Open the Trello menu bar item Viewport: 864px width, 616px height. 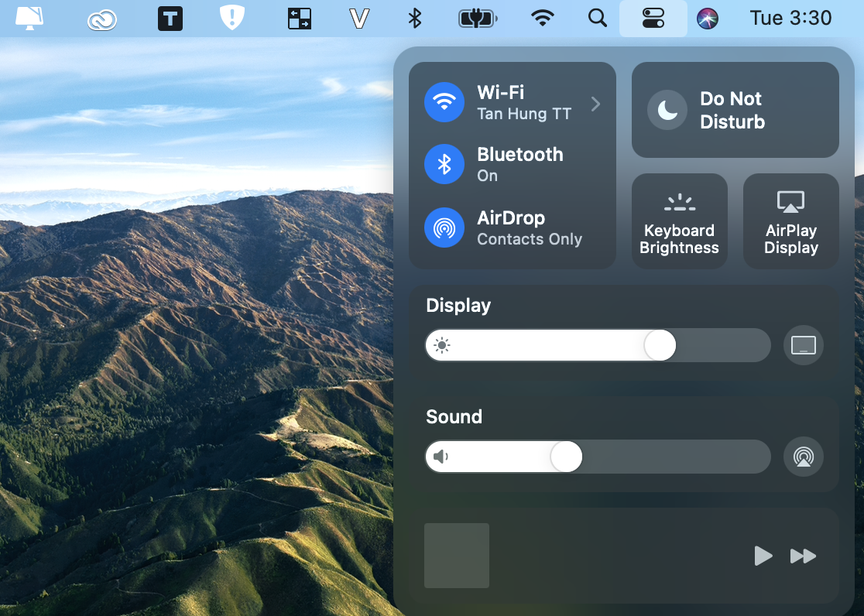(x=170, y=18)
